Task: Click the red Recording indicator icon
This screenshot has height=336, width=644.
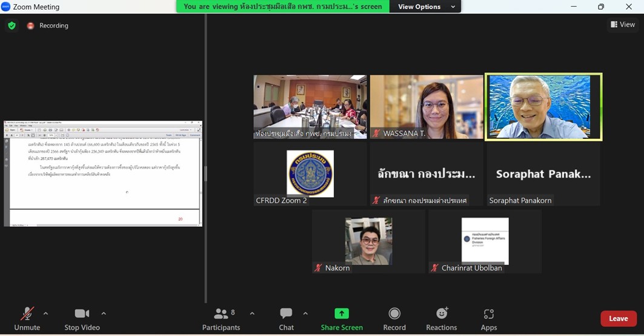Action: tap(30, 25)
